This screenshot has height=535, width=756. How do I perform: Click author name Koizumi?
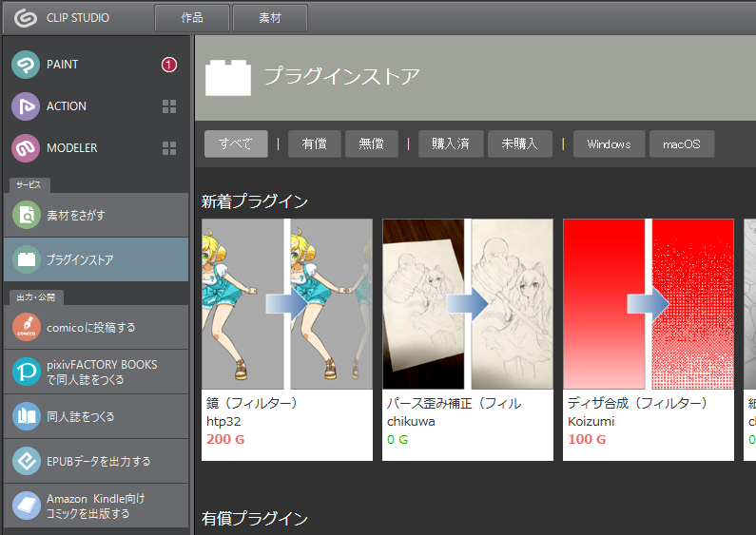591,421
